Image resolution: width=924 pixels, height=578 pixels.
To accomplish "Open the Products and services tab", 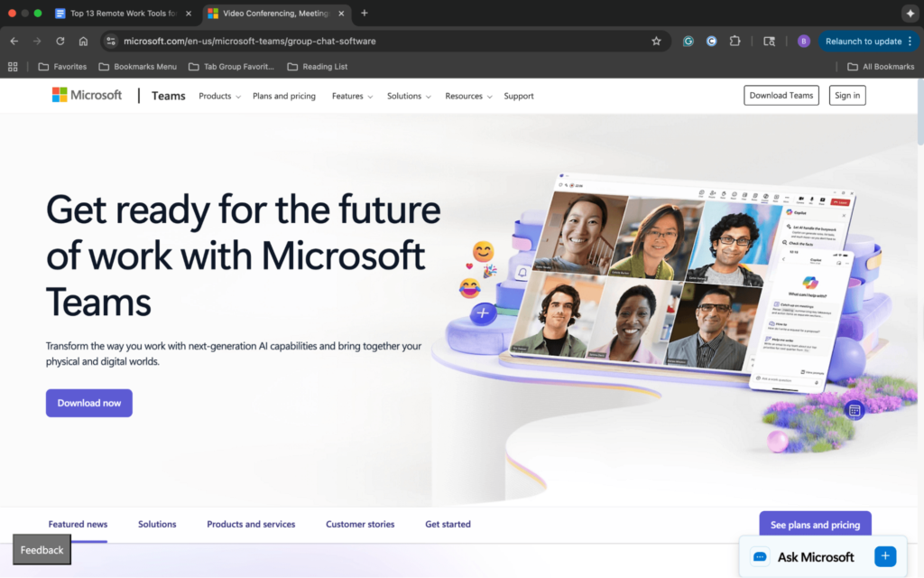I will [251, 525].
